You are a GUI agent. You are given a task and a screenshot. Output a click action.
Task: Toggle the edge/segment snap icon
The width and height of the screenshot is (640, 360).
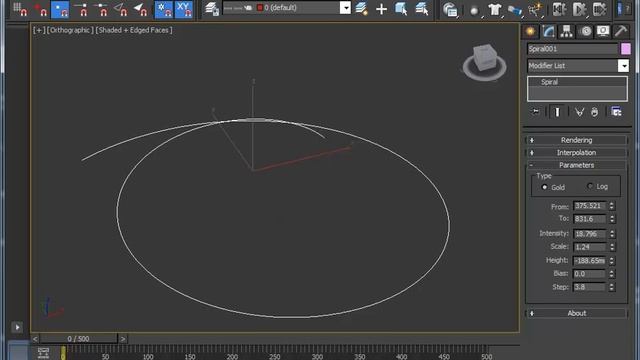pyautogui.click(x=120, y=9)
